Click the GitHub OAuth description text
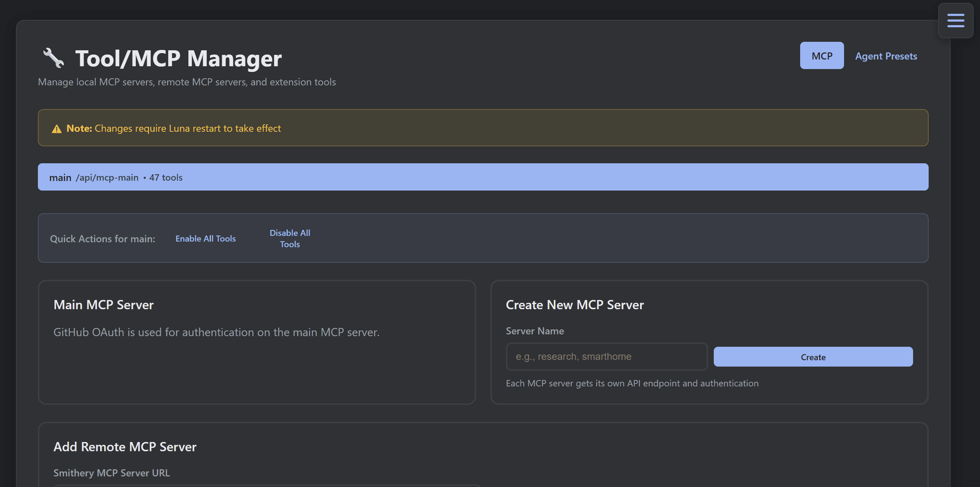 click(216, 332)
